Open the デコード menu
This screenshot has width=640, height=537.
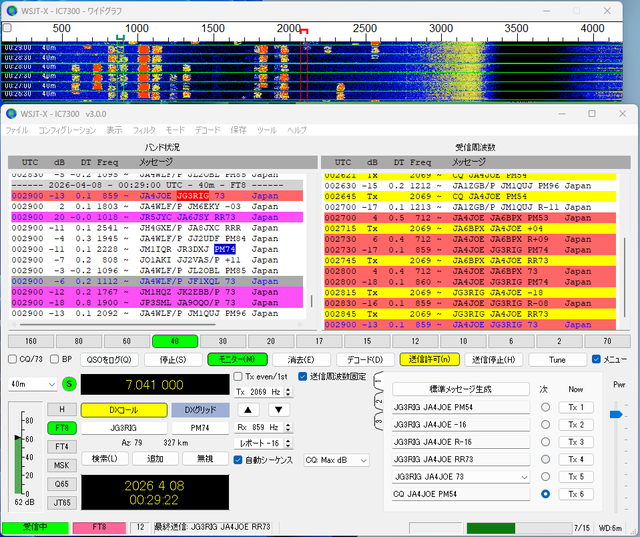pos(207,130)
